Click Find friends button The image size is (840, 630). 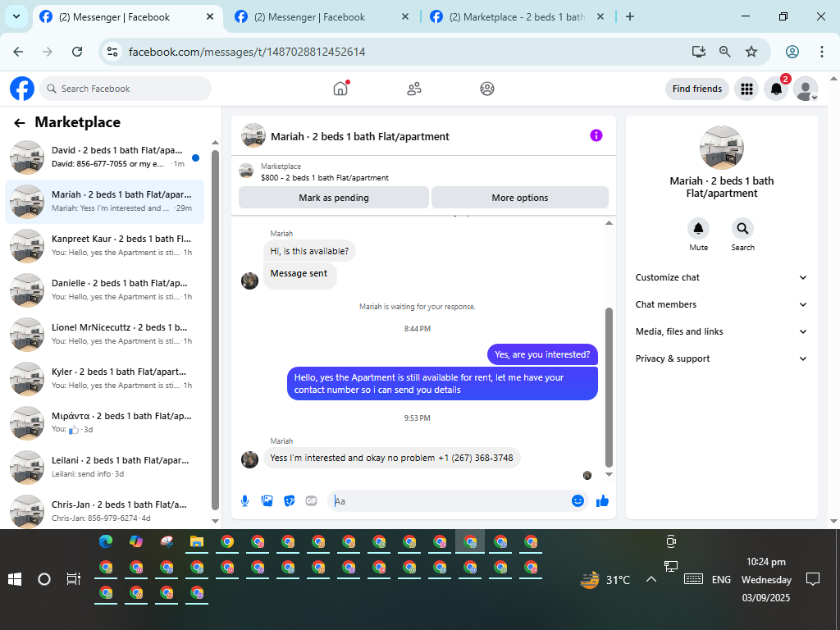tap(697, 89)
